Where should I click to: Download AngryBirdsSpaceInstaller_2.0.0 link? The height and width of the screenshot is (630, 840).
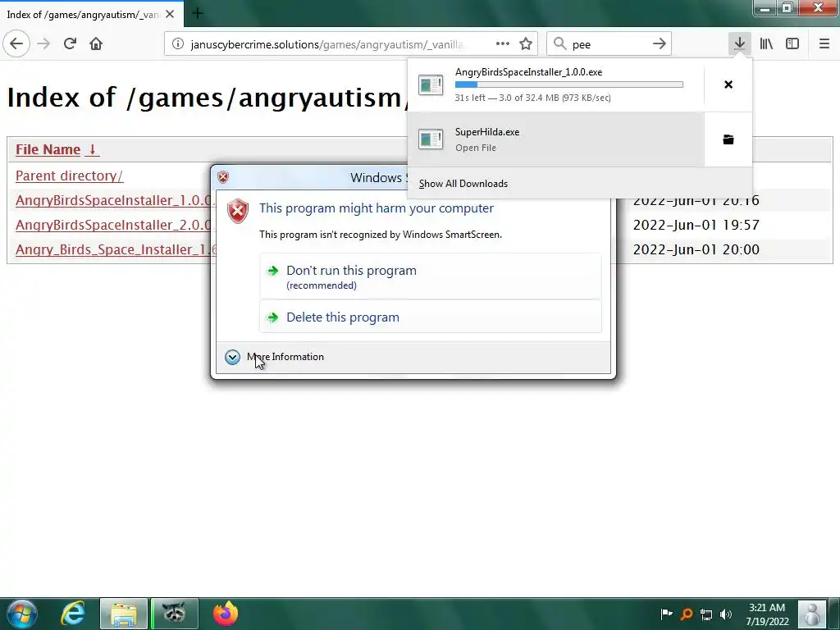[x=113, y=225]
